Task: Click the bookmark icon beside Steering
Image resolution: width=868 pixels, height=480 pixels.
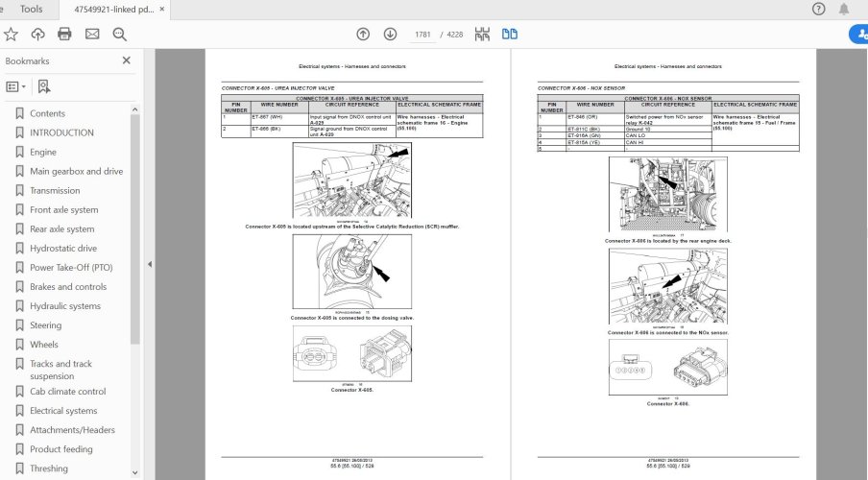Action: click(x=19, y=325)
